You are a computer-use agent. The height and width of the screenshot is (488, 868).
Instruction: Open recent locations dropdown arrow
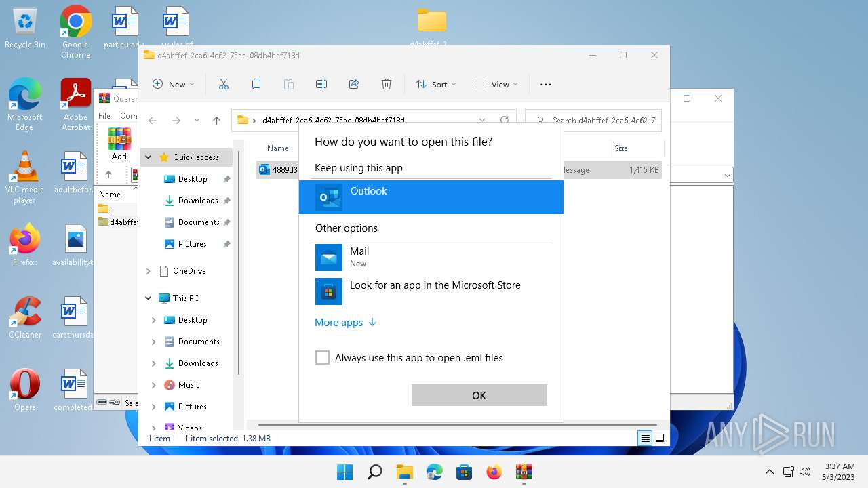point(197,121)
